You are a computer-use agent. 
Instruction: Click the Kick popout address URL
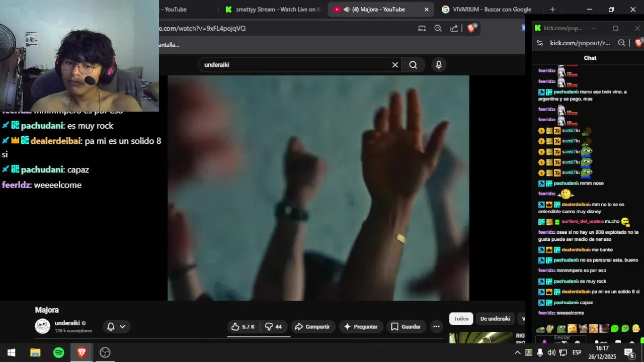[x=580, y=43]
